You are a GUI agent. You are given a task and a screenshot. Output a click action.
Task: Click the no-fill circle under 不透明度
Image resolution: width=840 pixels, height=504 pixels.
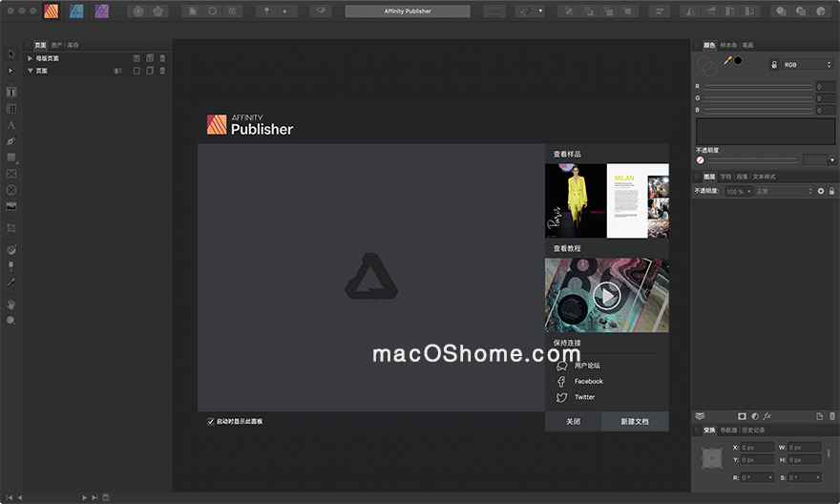tap(701, 160)
